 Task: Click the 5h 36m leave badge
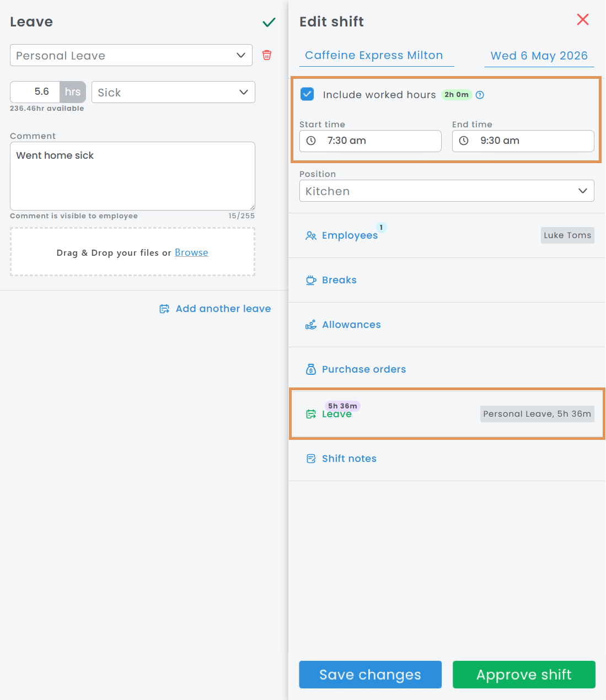342,406
